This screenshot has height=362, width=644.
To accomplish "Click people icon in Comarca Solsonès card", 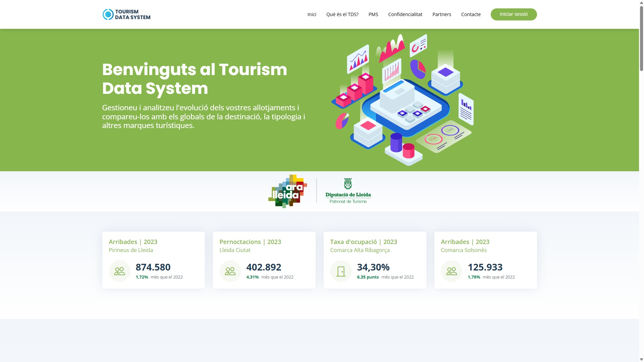I will pyautogui.click(x=451, y=271).
